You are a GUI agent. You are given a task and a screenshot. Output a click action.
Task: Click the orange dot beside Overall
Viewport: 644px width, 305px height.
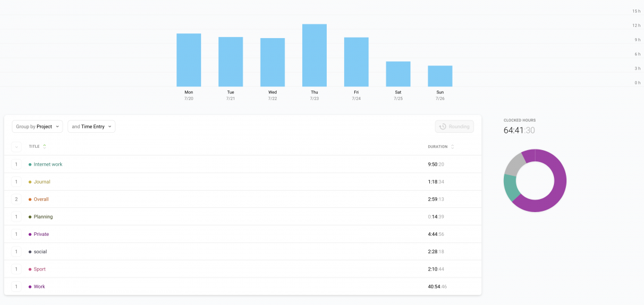30,200
